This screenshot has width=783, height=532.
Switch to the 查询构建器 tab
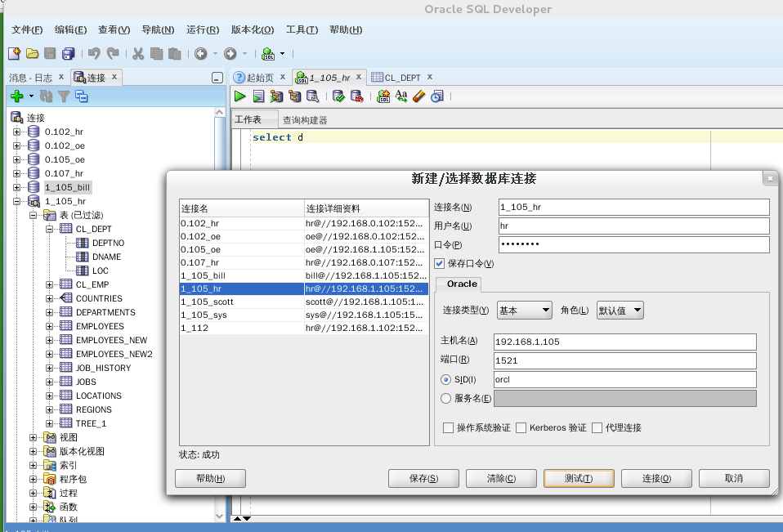305,120
